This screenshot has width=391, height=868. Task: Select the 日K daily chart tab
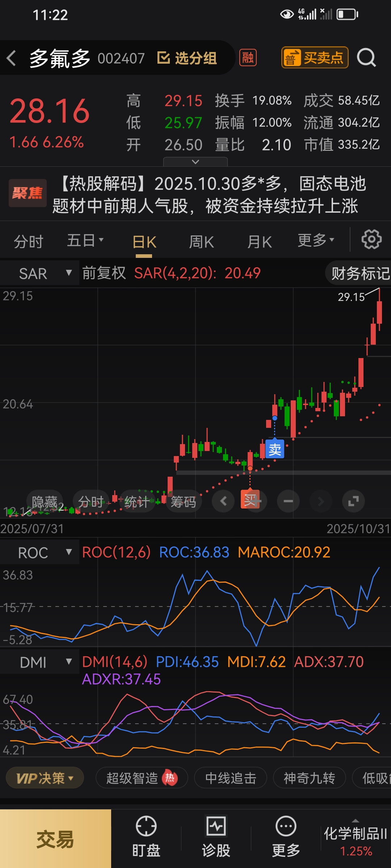click(144, 242)
